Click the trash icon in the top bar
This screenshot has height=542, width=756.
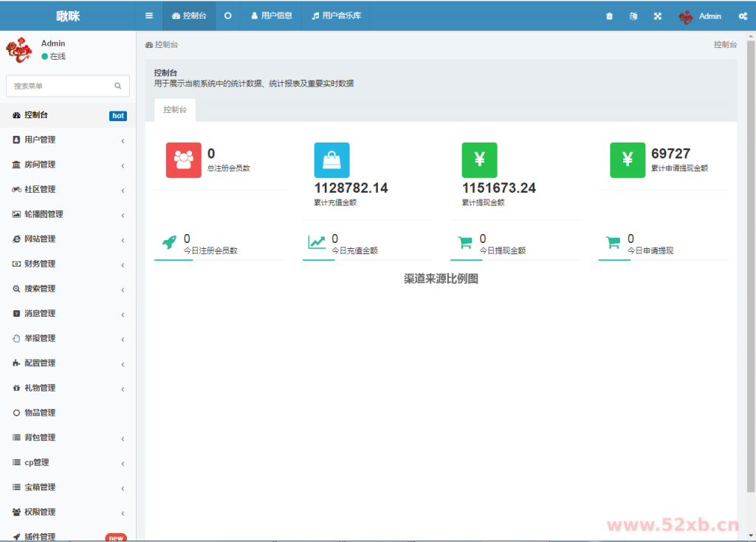pyautogui.click(x=609, y=16)
